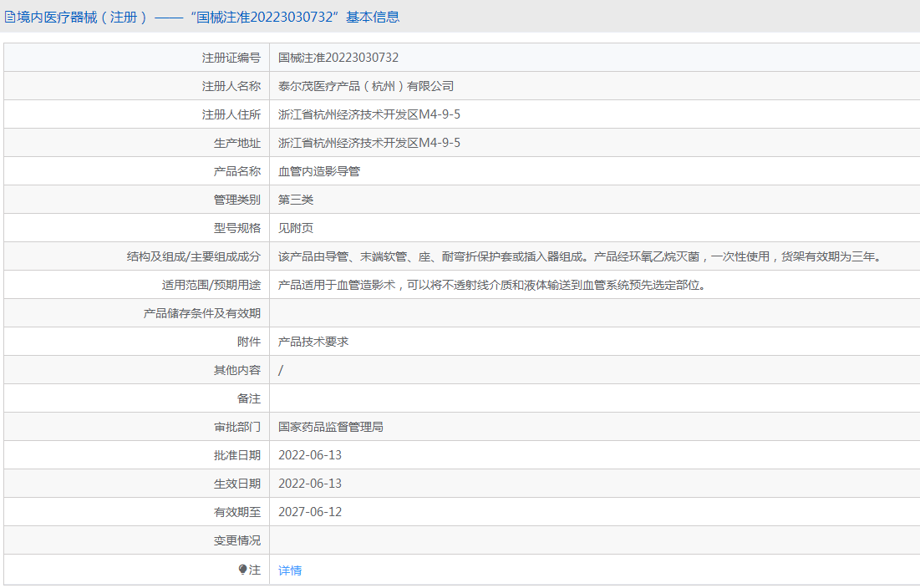This screenshot has width=920, height=588.
Task: Click the 管理类别 label
Action: (x=237, y=200)
